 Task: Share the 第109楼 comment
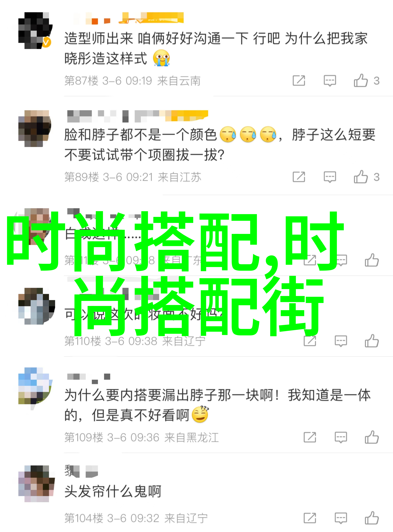pos(310,437)
